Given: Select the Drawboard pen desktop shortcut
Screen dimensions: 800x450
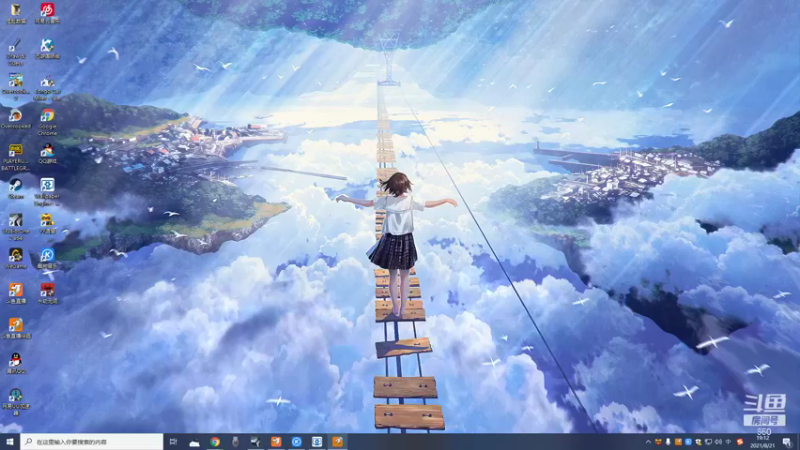Looking at the screenshot, I should pyautogui.click(x=15, y=52).
